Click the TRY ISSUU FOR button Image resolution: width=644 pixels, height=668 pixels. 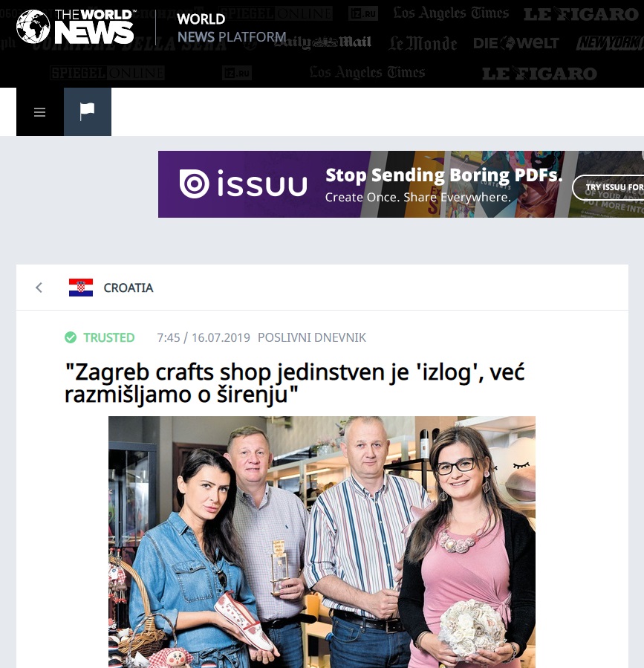pos(608,187)
